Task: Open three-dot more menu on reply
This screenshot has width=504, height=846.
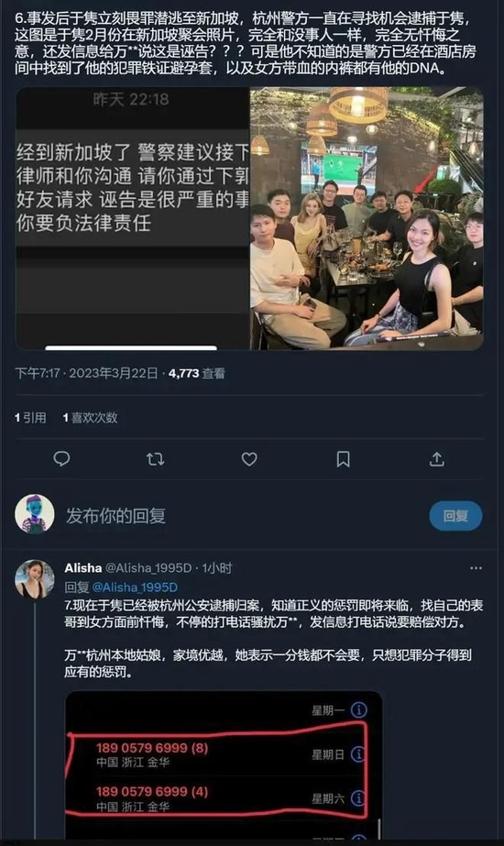Action: point(476,568)
